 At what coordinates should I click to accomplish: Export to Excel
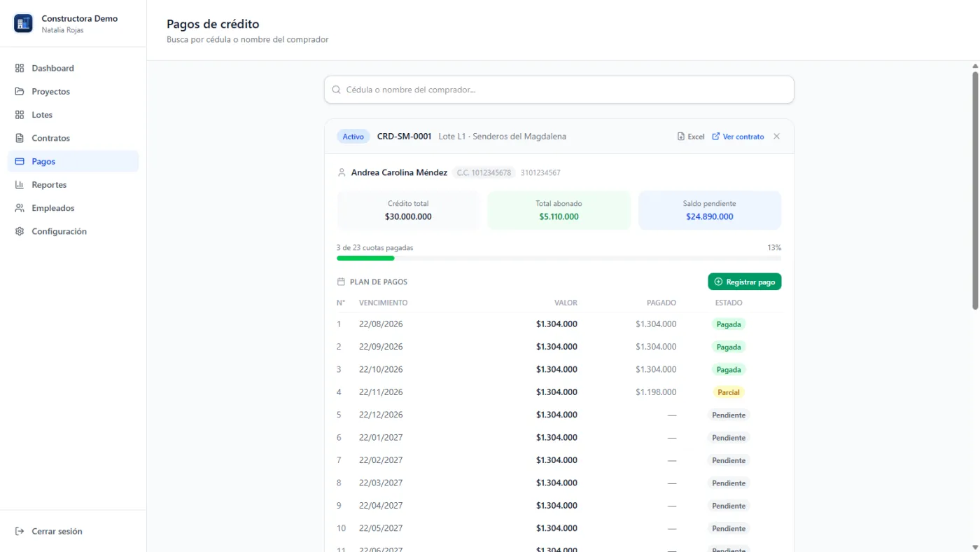[x=691, y=137]
